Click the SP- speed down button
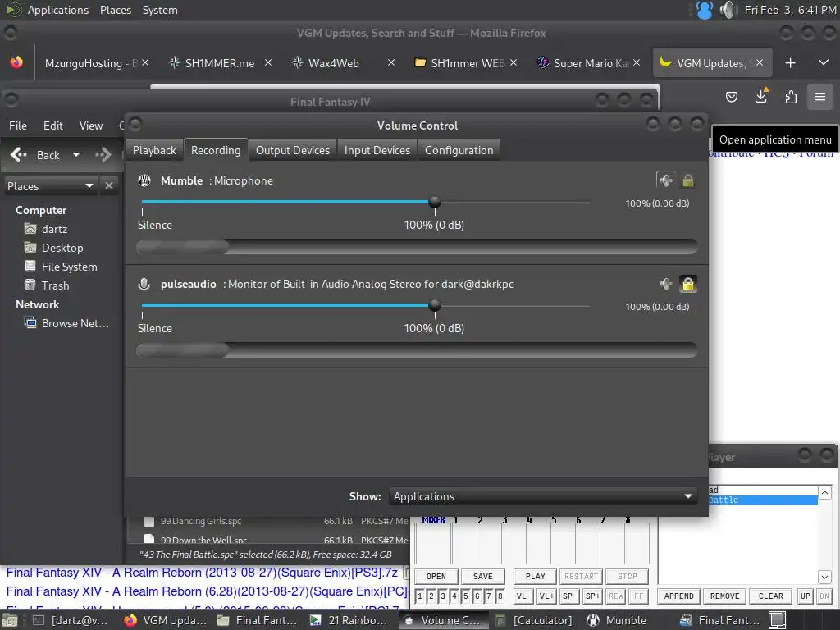Viewport: 840px width, 630px height. point(569,596)
